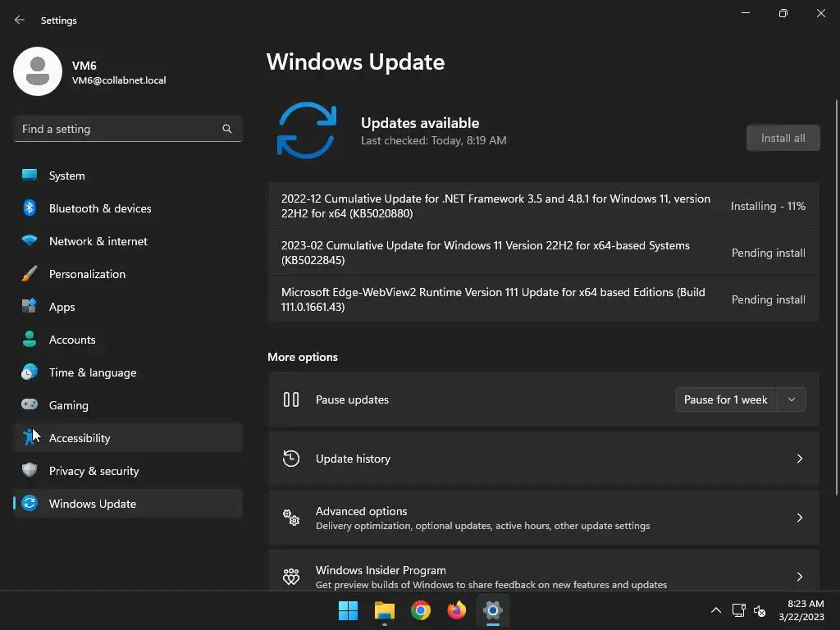The height and width of the screenshot is (630, 840).
Task: Click the Find a setting search box
Action: click(128, 129)
